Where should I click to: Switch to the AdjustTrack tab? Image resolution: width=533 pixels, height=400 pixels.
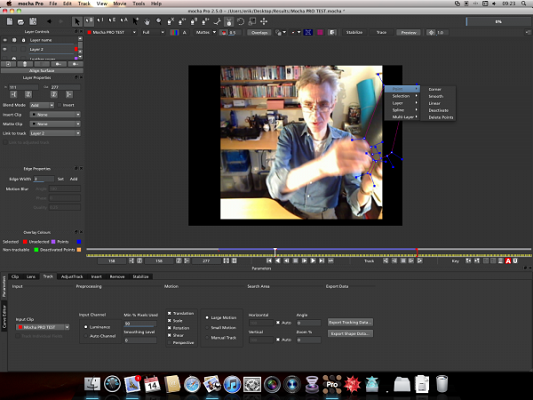[x=72, y=277]
